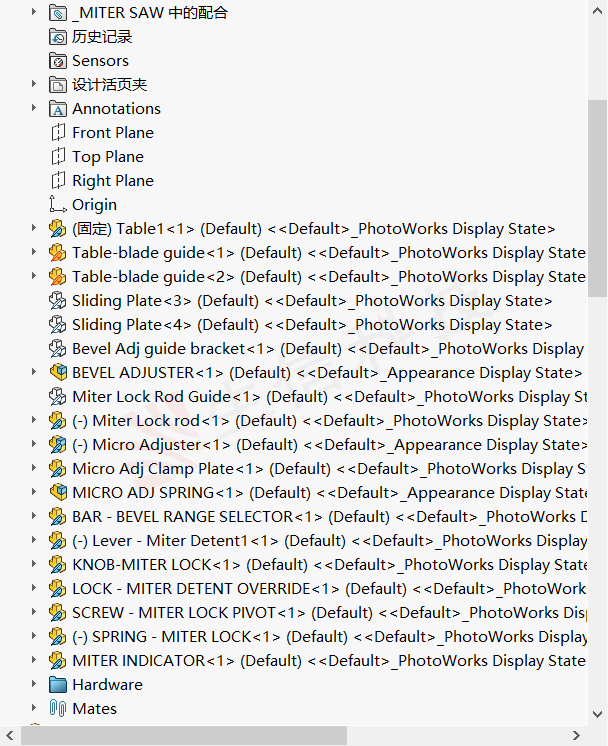The height and width of the screenshot is (746, 608).
Task: Click the scroll up arrow
Action: (598, 11)
